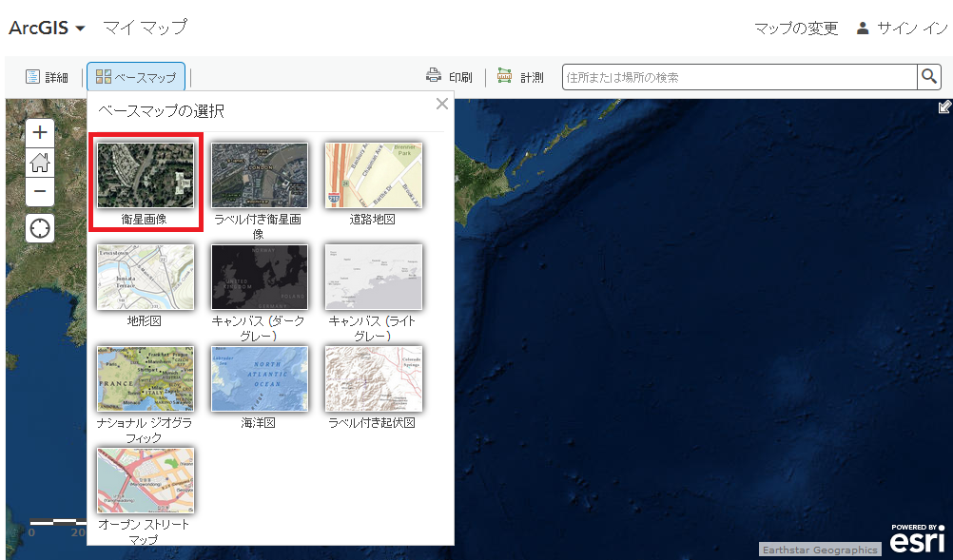
Task: Open マイ マップ title
Action: pos(145,28)
